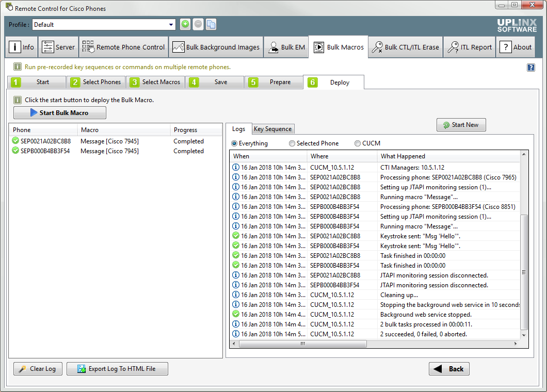Click info icon on "2 bulk tasks processed" row
This screenshot has height=392, width=547.
tap(236, 324)
